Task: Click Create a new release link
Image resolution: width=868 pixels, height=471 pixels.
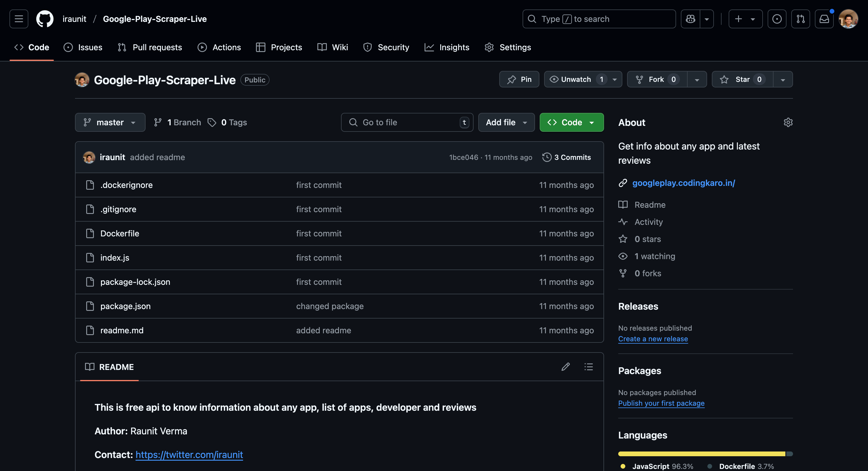Action: (653, 339)
